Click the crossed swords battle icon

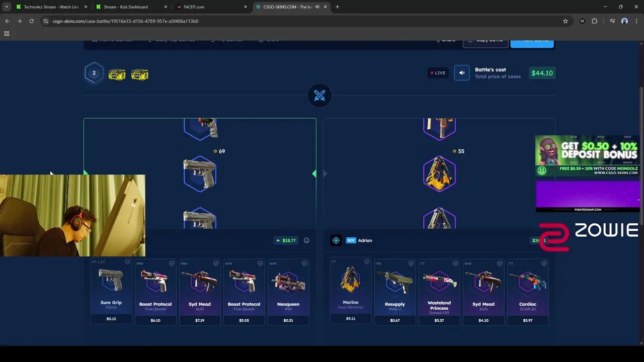click(x=319, y=96)
